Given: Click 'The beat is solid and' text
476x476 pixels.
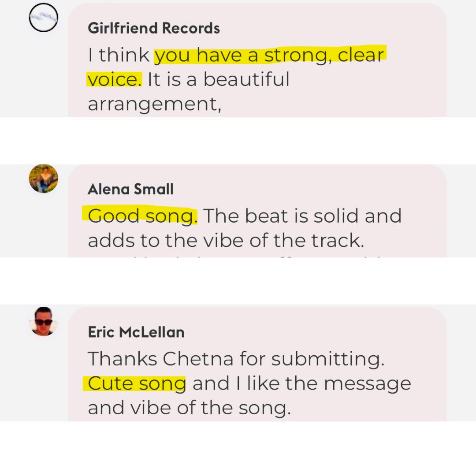Looking at the screenshot, I should [x=303, y=216].
